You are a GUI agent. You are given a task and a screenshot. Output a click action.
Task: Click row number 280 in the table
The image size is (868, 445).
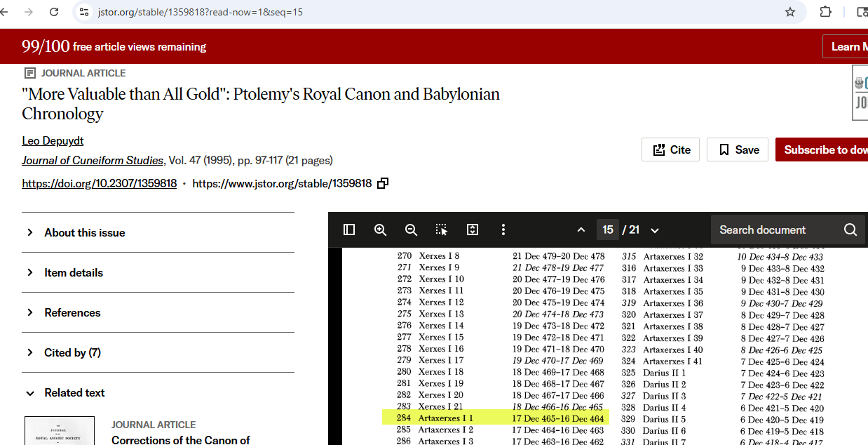click(x=404, y=372)
